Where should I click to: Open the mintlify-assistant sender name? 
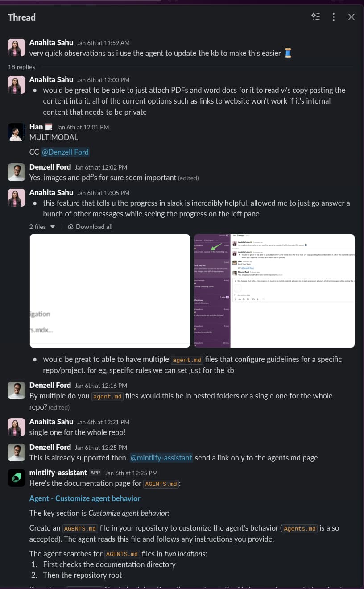tap(58, 473)
